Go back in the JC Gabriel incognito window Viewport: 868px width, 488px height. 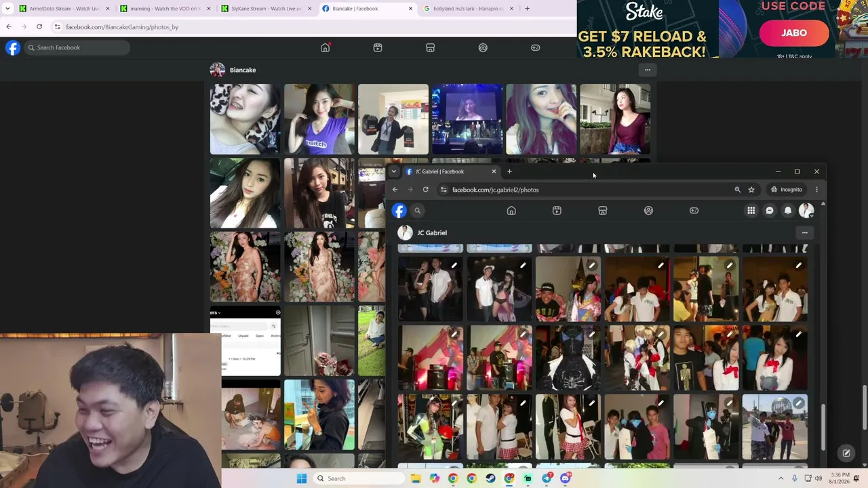(x=395, y=190)
